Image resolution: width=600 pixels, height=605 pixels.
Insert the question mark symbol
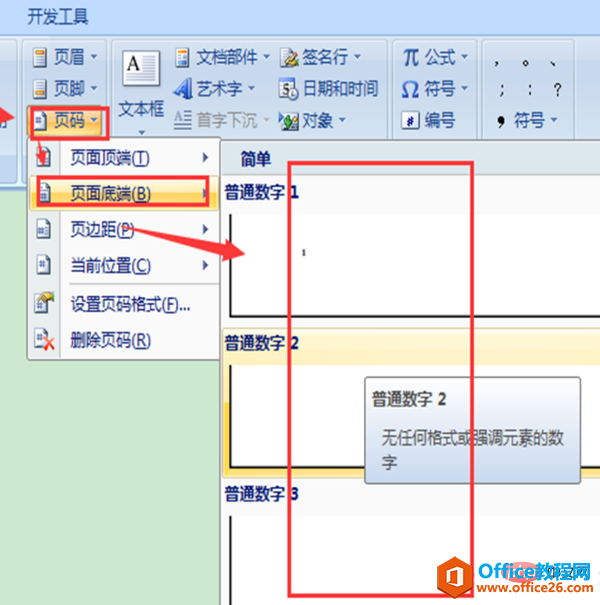[557, 90]
